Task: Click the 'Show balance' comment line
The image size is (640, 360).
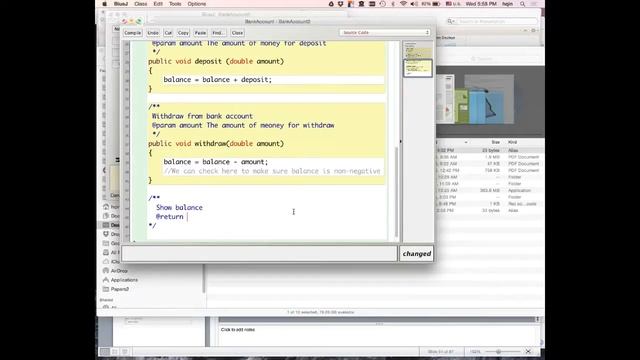Action: click(x=179, y=207)
